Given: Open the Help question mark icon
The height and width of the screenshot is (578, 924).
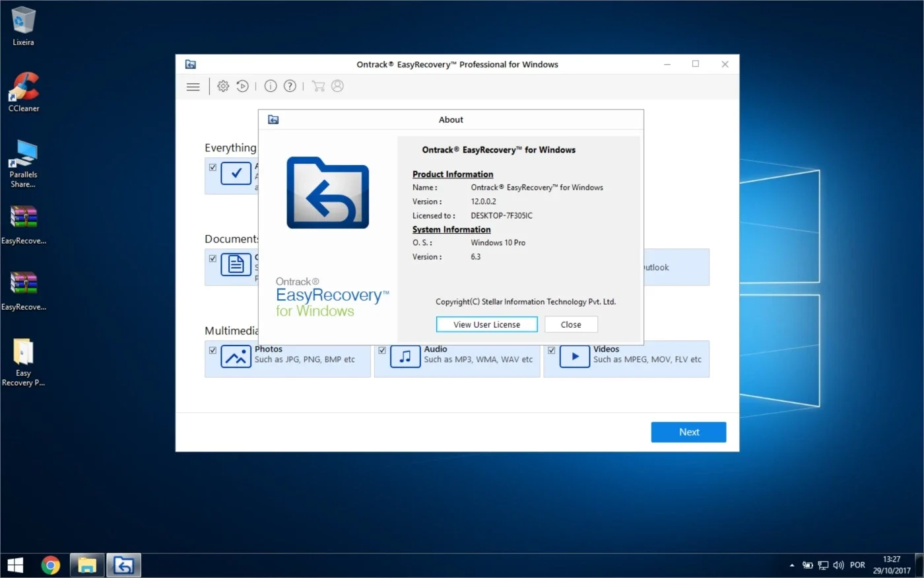Looking at the screenshot, I should 290,86.
